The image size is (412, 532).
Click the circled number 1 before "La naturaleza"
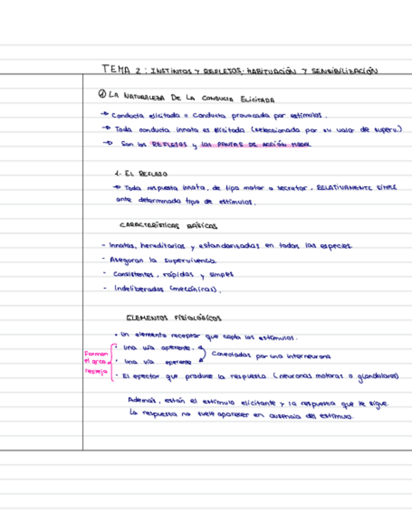tap(102, 94)
